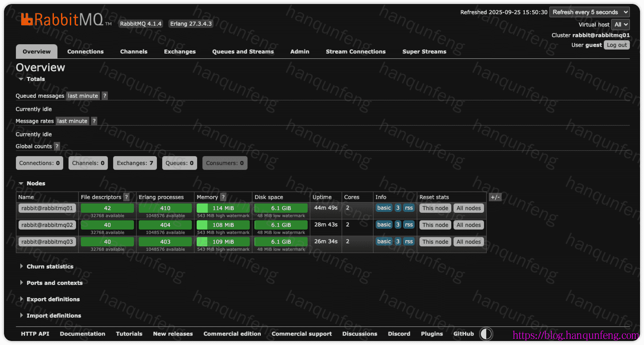The width and height of the screenshot is (644, 345).
Task: Reset stats This node for rabbitmq01
Action: click(x=435, y=208)
